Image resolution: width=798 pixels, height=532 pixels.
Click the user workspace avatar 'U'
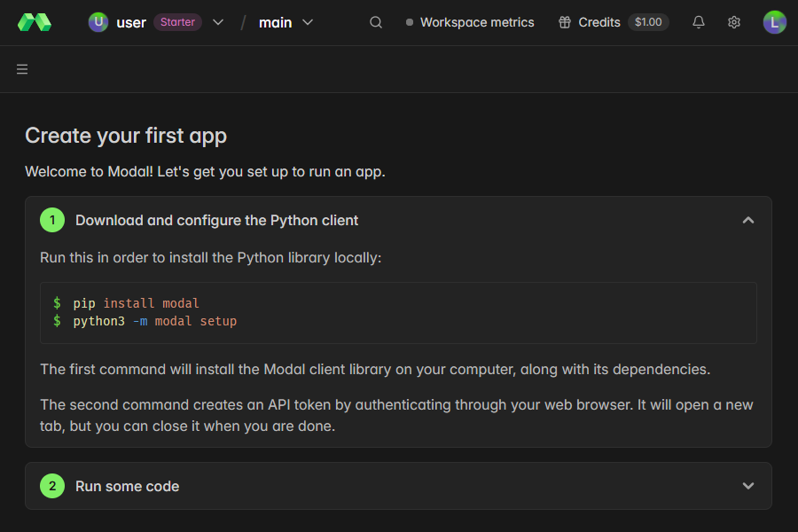coord(98,22)
